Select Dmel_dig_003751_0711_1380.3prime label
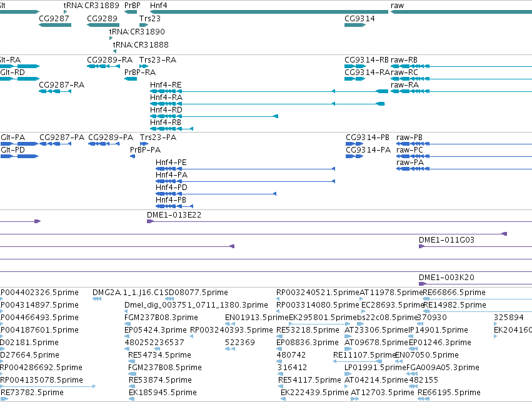 pos(196,305)
